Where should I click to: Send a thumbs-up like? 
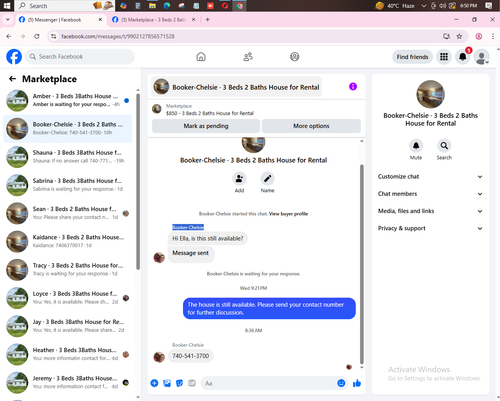point(357,383)
